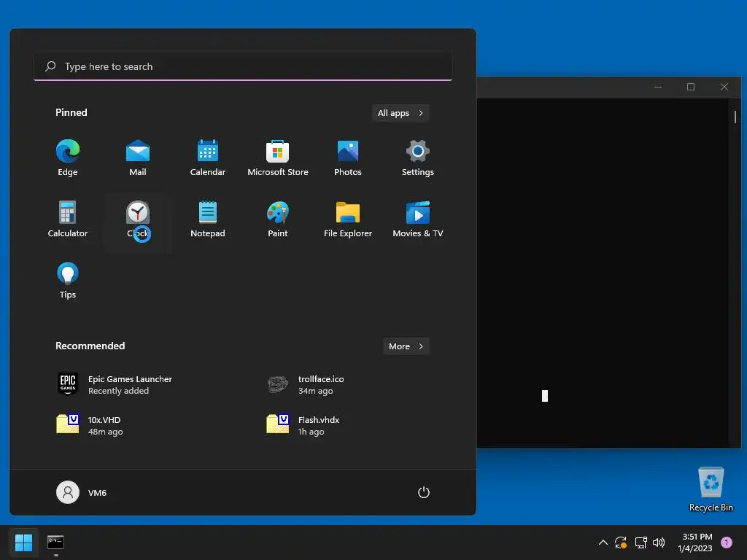
Task: Launch Movies & TV app
Action: coord(418,219)
